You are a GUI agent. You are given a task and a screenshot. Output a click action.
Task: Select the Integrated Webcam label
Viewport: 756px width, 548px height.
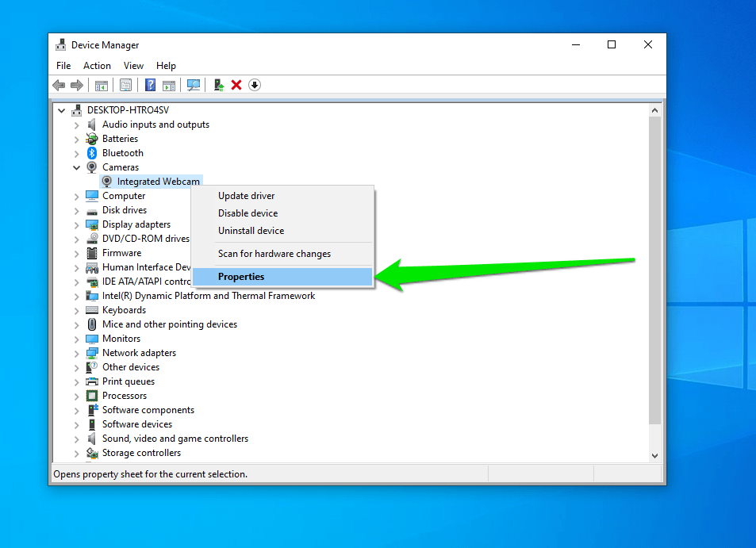tap(158, 182)
